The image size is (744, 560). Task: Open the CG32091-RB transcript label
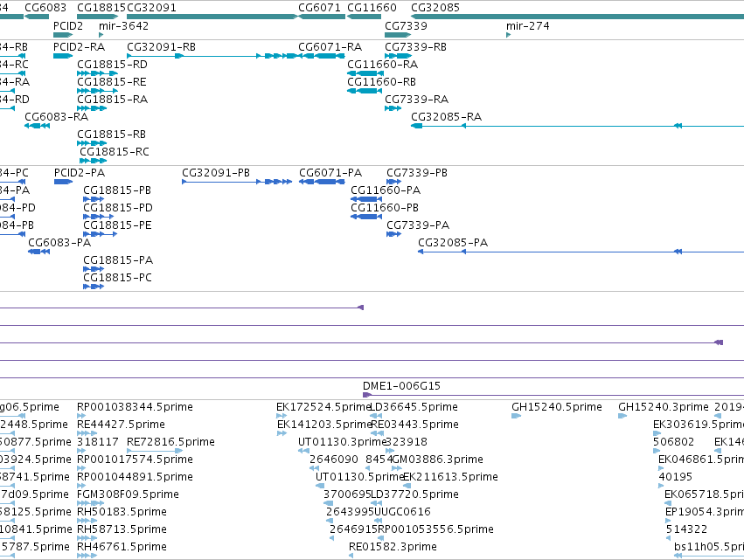[x=161, y=47]
